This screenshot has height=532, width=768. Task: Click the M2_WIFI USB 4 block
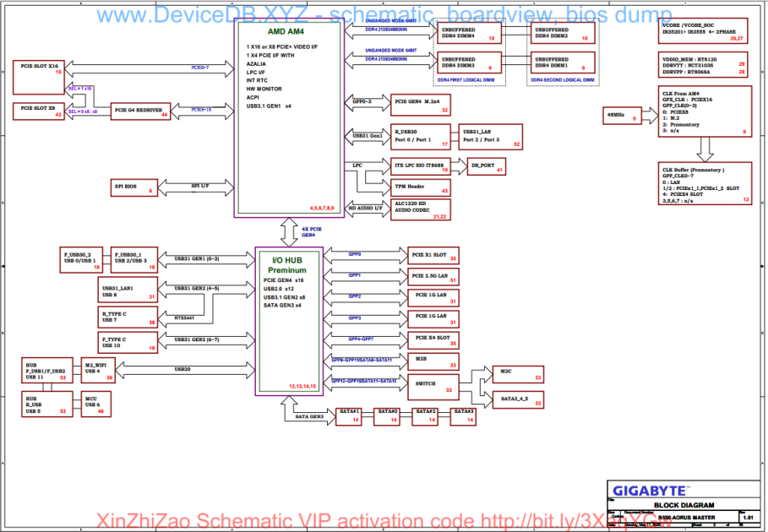(98, 371)
